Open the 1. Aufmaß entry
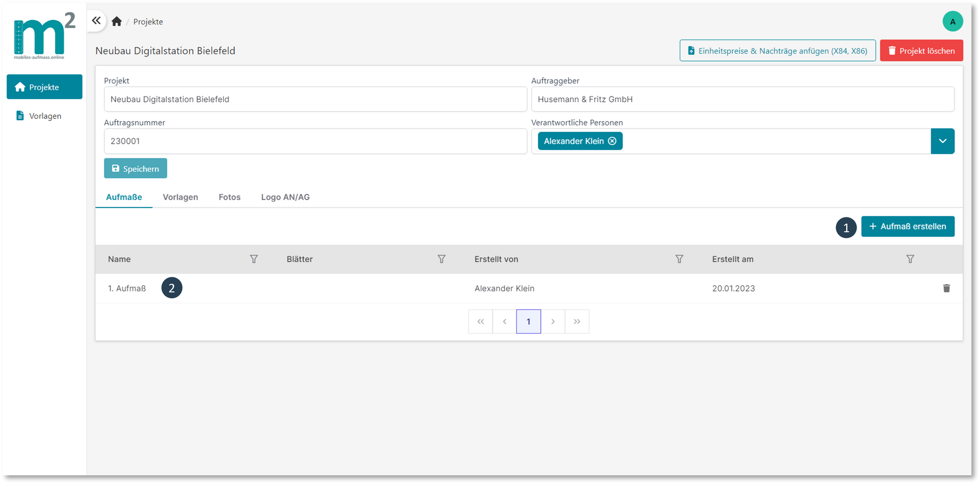 coord(127,288)
